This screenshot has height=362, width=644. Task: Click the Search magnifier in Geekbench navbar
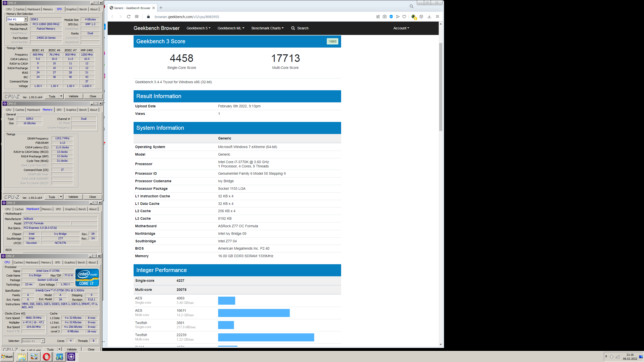click(293, 28)
